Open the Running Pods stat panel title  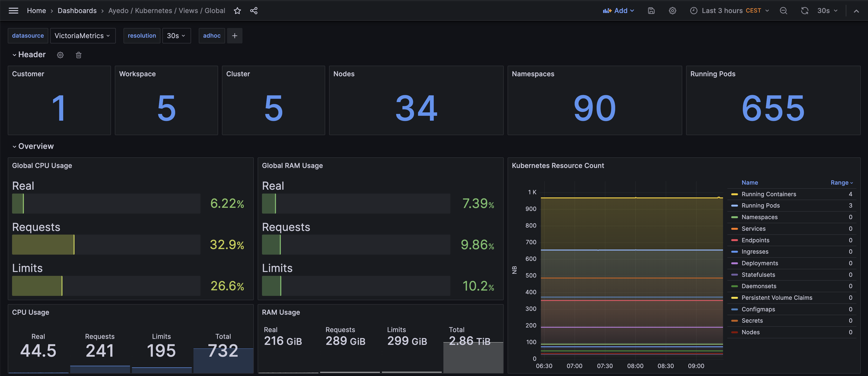pos(713,74)
